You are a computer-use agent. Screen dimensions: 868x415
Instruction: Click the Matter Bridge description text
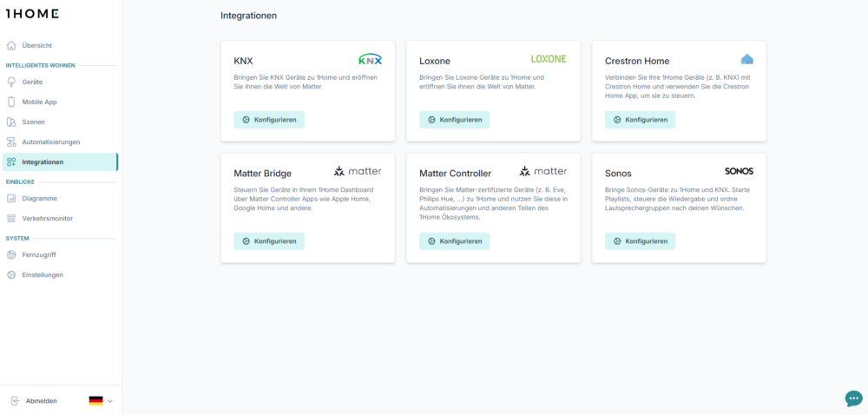303,199
